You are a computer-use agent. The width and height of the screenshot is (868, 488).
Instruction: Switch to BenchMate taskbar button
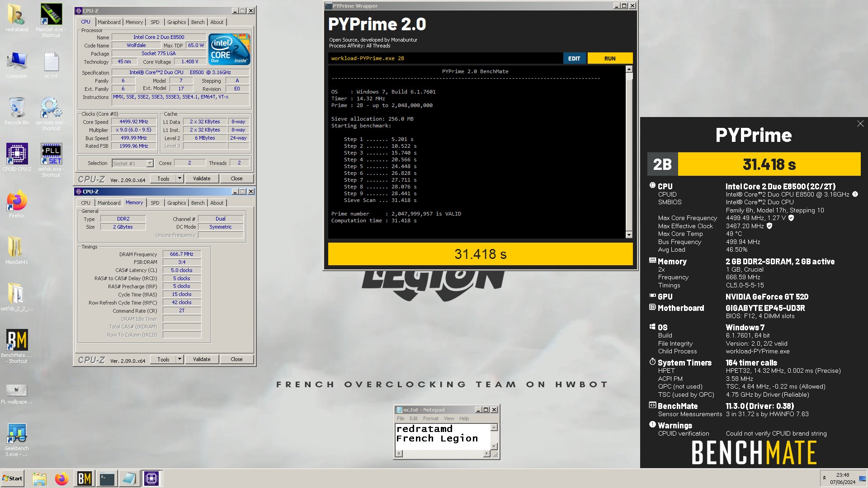click(85, 479)
